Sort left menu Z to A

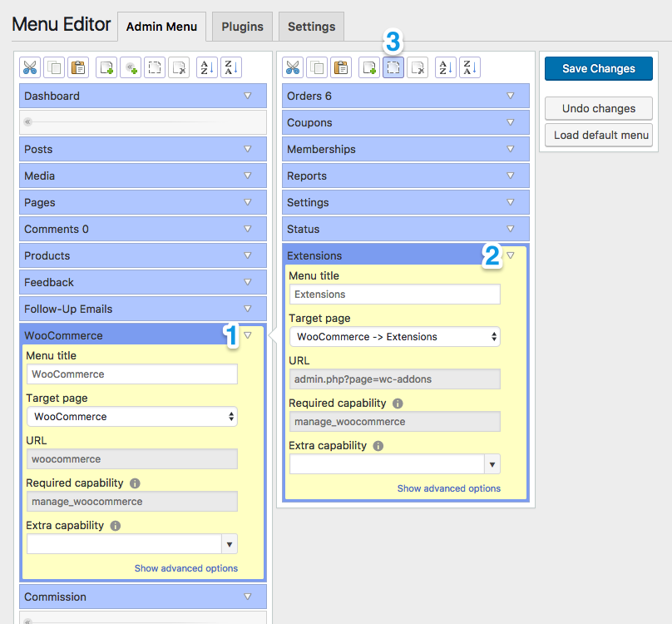[231, 67]
